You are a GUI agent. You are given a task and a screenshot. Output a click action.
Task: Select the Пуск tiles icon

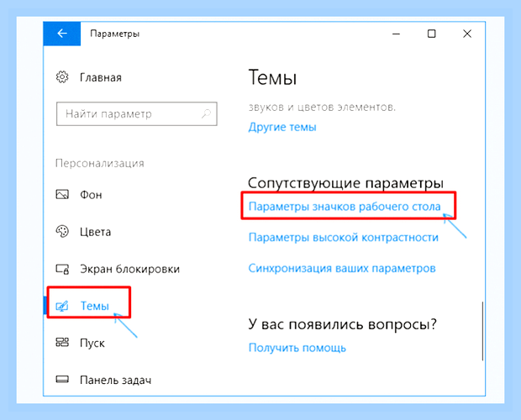(62, 343)
